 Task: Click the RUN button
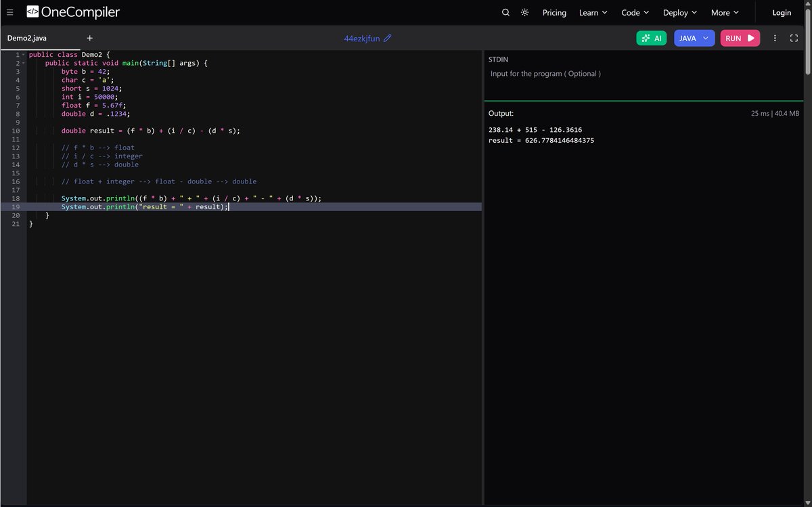[740, 38]
